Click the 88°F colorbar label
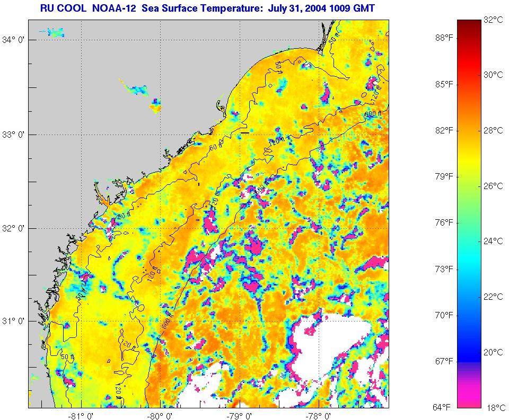The image size is (509, 420). (x=444, y=38)
